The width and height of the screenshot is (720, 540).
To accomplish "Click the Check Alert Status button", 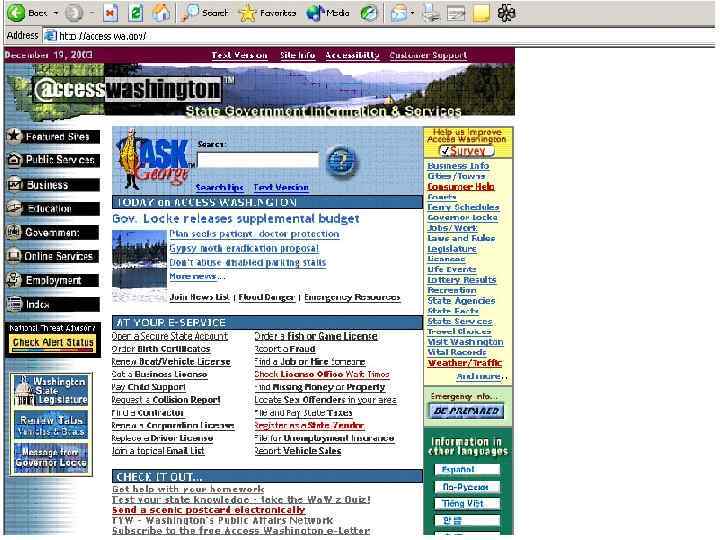I will tap(53, 343).
